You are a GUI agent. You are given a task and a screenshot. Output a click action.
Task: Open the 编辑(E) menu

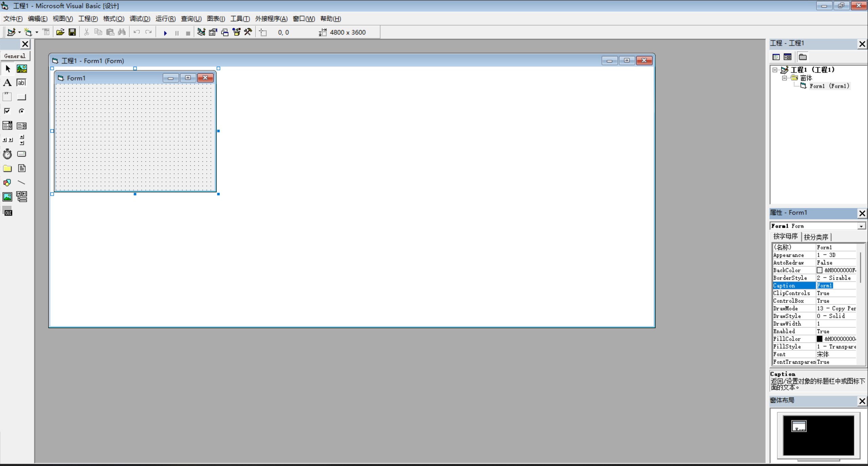pyautogui.click(x=38, y=19)
